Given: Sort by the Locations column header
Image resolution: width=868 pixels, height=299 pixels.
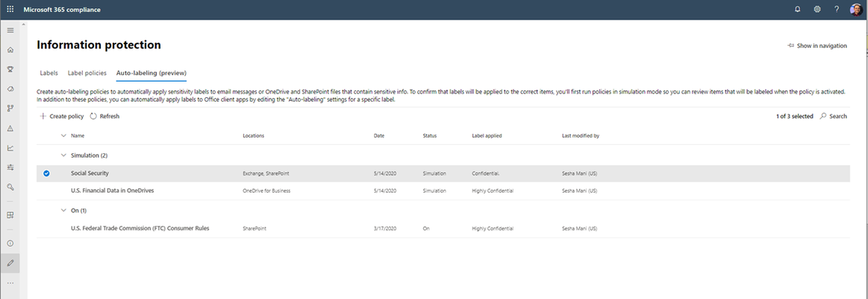Looking at the screenshot, I should pos(254,135).
